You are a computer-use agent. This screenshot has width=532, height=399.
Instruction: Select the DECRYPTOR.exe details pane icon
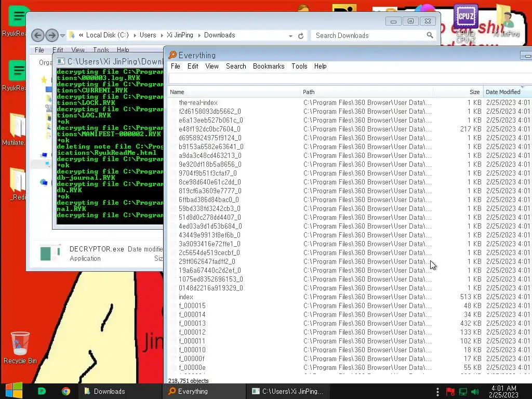point(50,253)
